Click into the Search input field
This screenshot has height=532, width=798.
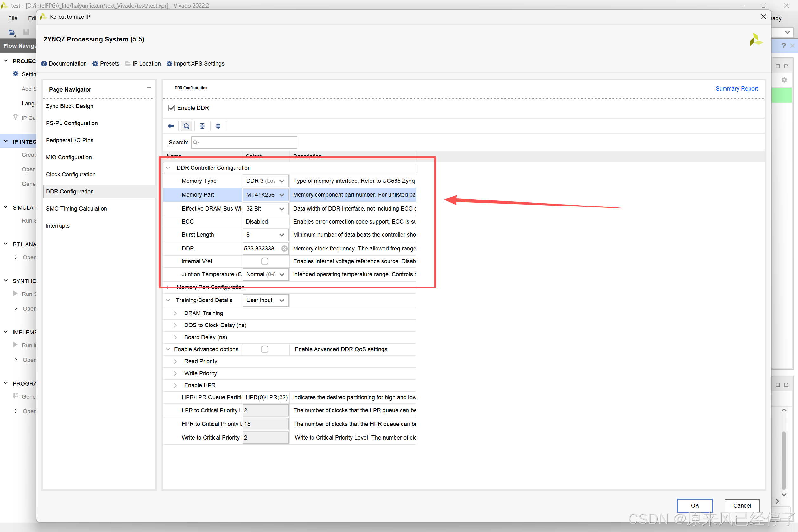244,142
